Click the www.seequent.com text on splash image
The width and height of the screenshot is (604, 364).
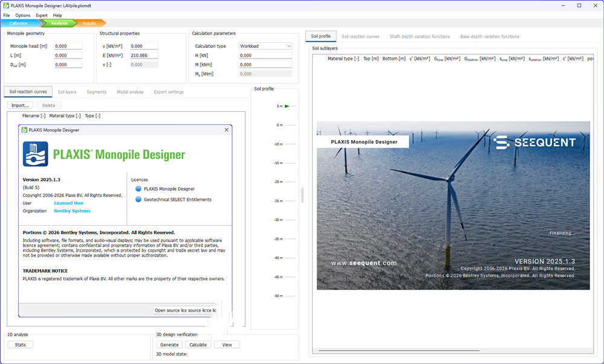click(364, 263)
